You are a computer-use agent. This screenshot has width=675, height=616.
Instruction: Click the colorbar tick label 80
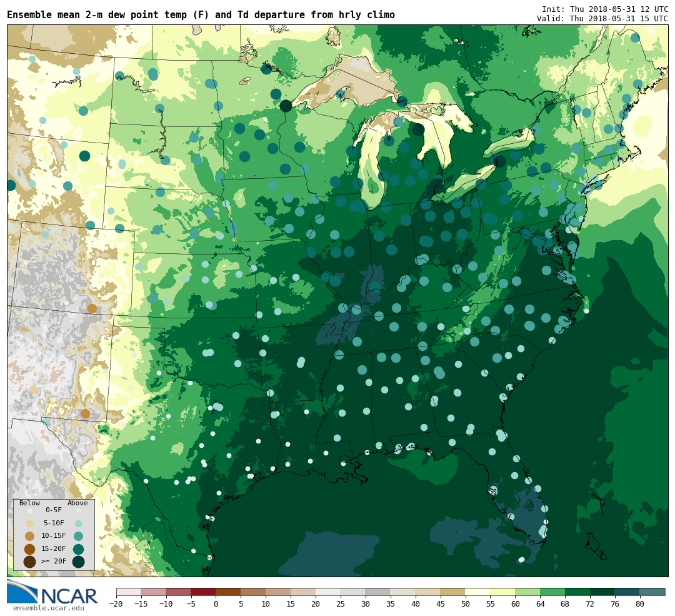tap(640, 604)
